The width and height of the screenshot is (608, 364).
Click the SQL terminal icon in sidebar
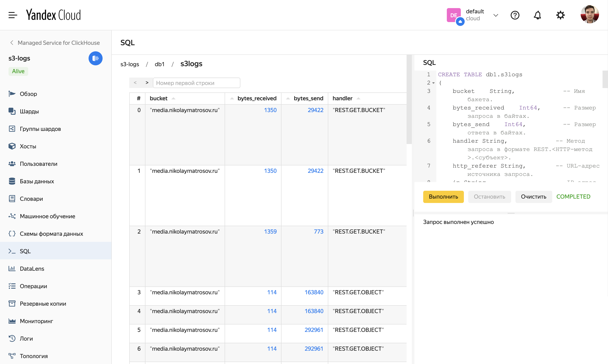point(12,251)
